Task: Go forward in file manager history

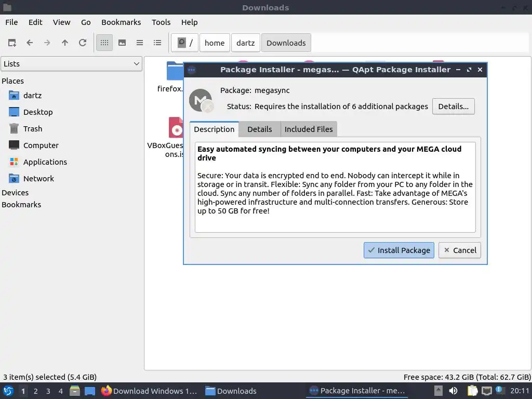Action: (x=47, y=43)
